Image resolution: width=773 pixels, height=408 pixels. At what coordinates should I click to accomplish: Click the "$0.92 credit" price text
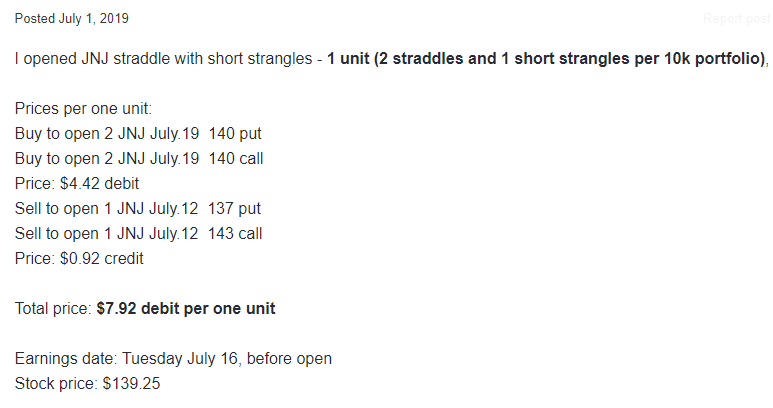coord(102,259)
